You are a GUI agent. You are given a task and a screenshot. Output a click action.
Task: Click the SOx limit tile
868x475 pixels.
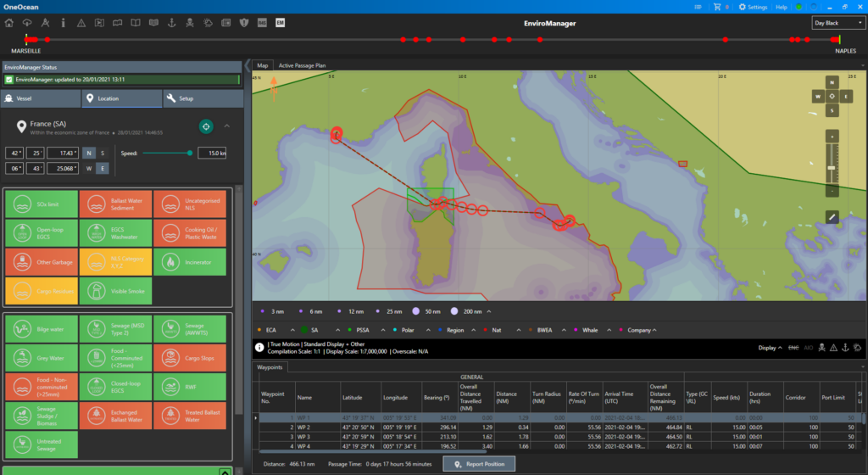click(42, 204)
